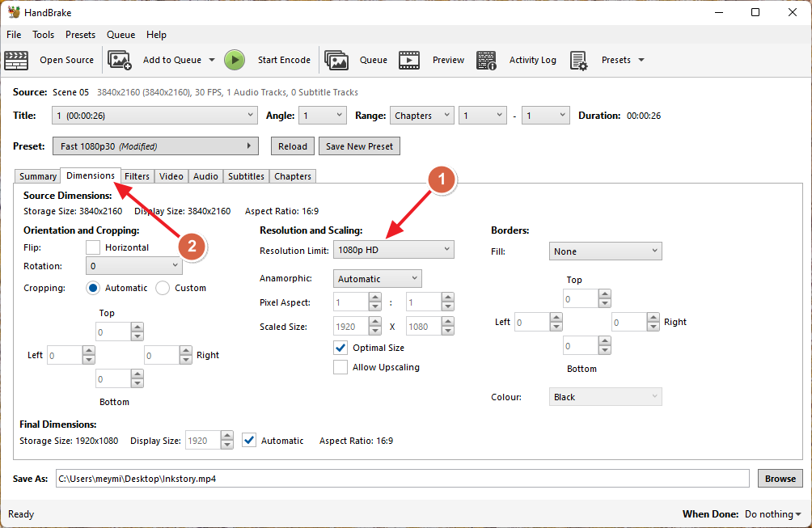The height and width of the screenshot is (528, 812).
Task: Click the Save New Preset button
Action: coord(359,146)
